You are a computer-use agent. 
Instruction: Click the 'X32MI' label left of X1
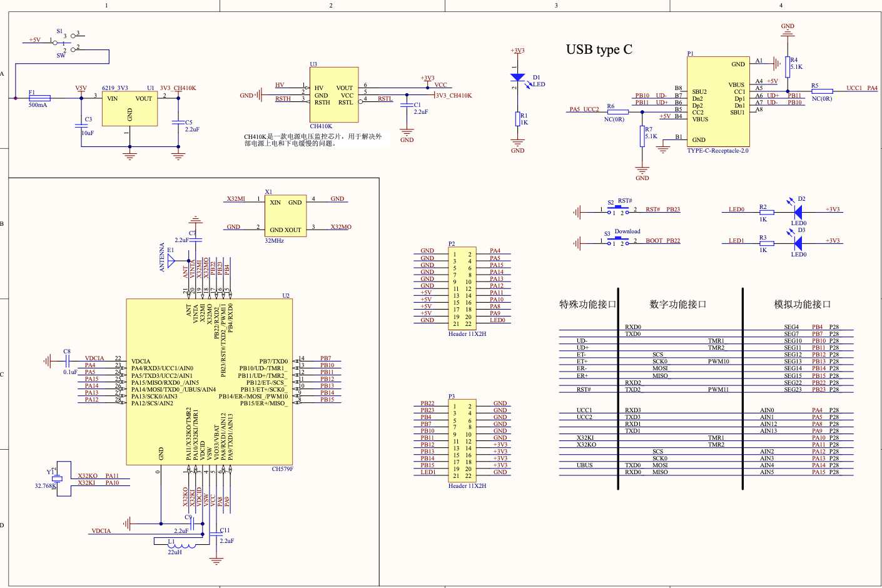pos(236,199)
